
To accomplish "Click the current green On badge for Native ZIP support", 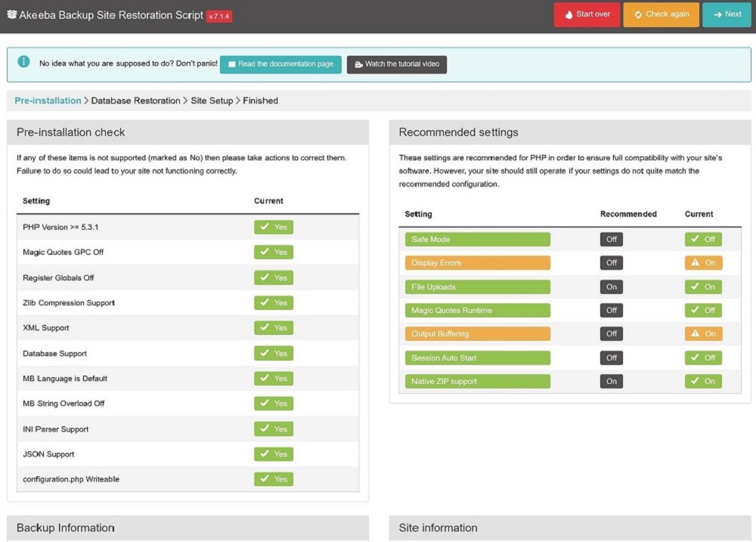I will click(x=703, y=382).
